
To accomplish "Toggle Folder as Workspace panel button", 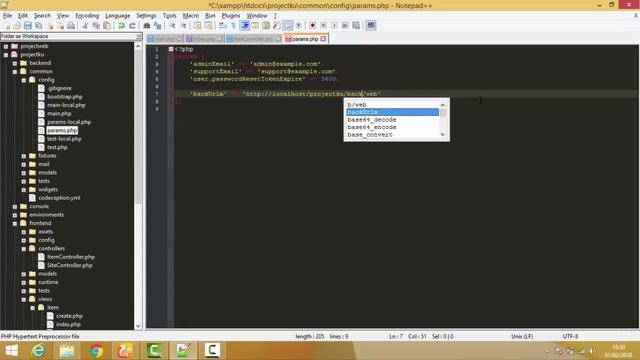I will click(288, 25).
